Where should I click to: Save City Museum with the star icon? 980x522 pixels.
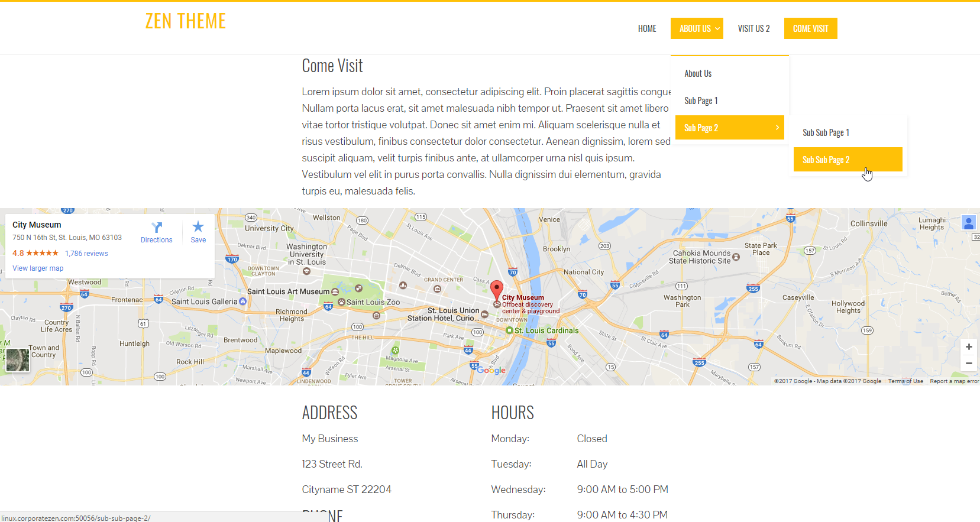pyautogui.click(x=198, y=226)
